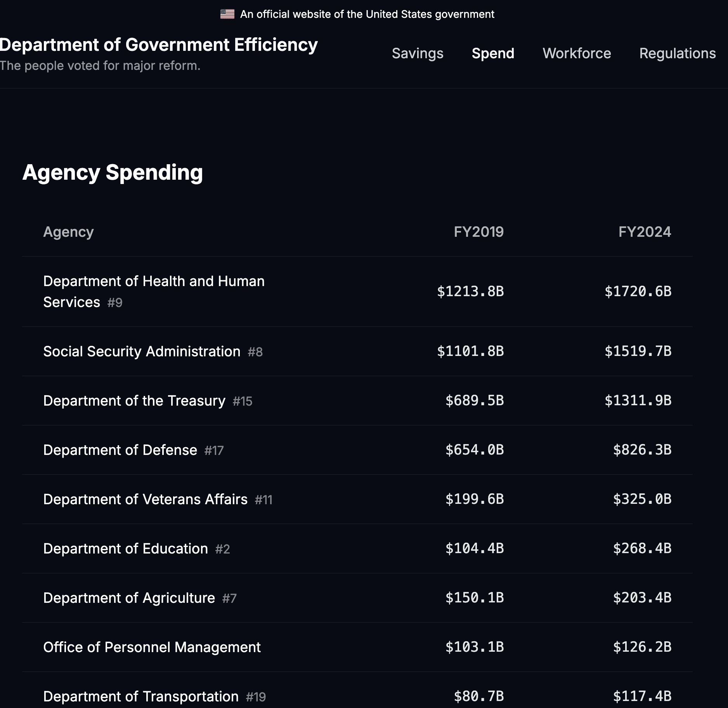Select the $117.4B Transportation value
The image size is (728, 708).
(642, 696)
